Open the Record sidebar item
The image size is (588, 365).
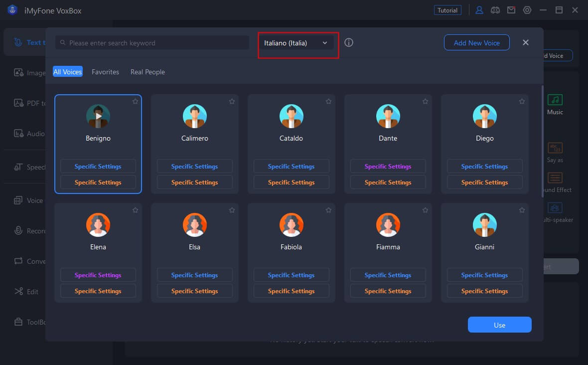click(29, 231)
